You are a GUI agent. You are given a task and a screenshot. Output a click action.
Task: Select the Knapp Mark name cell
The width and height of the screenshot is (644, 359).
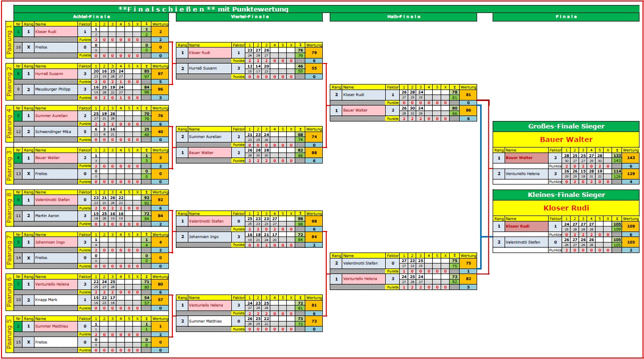56,299
